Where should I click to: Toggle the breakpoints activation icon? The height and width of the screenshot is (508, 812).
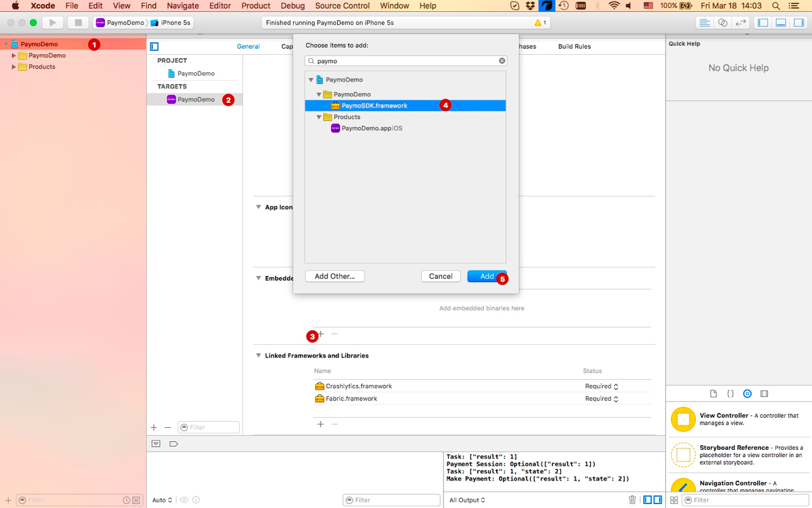click(174, 444)
